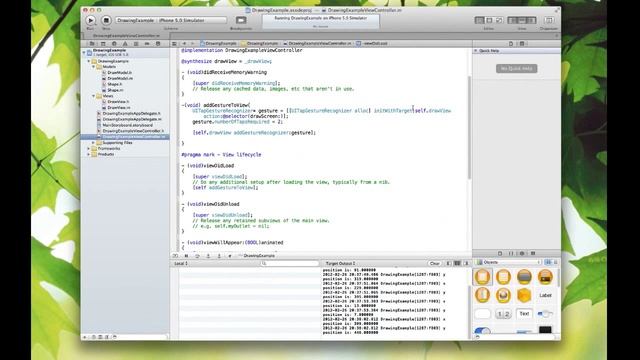Image resolution: width=640 pixels, height=360 pixels.
Task: Toggle the debug area view button
Action: 522,20
